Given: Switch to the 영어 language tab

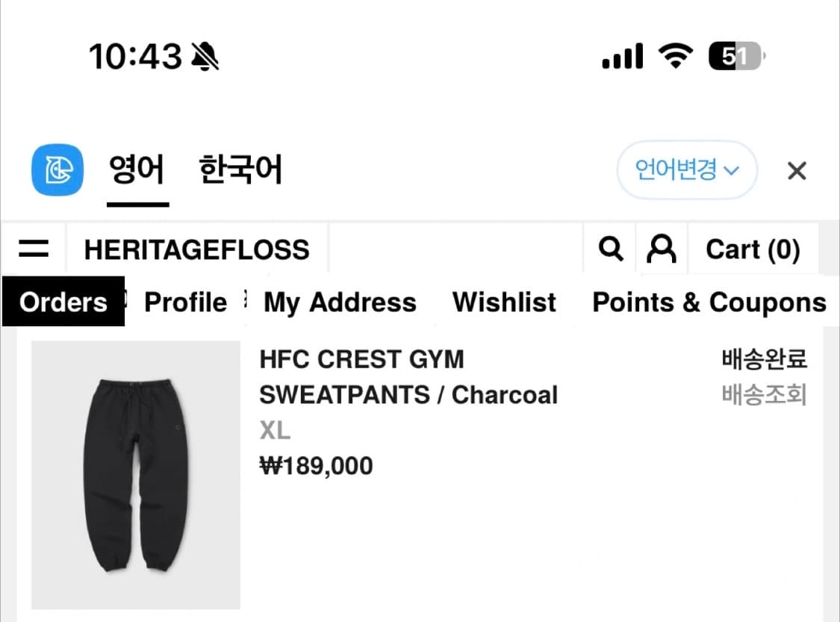Looking at the screenshot, I should click(x=137, y=170).
